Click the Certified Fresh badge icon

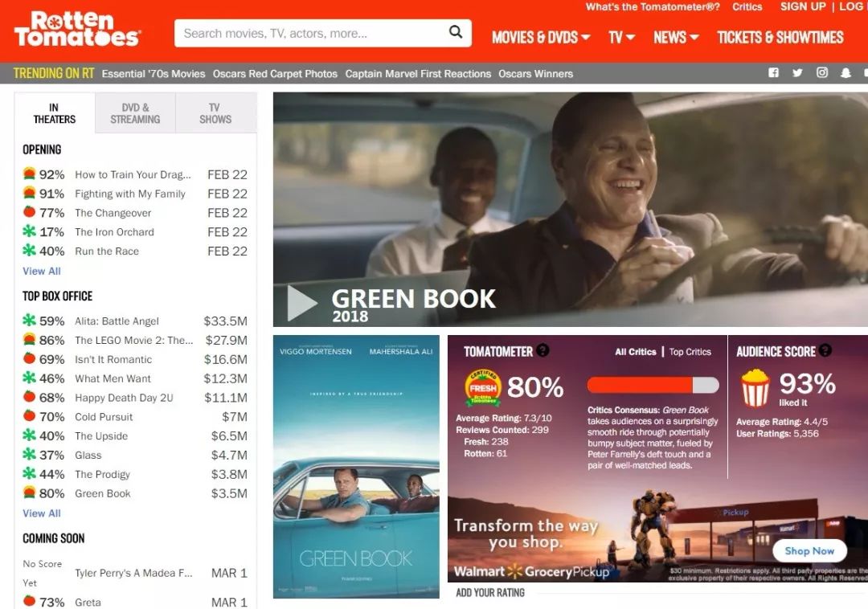pos(483,387)
